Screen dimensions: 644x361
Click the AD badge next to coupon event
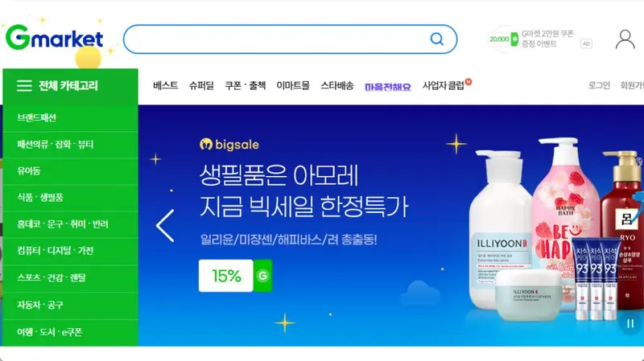click(586, 43)
